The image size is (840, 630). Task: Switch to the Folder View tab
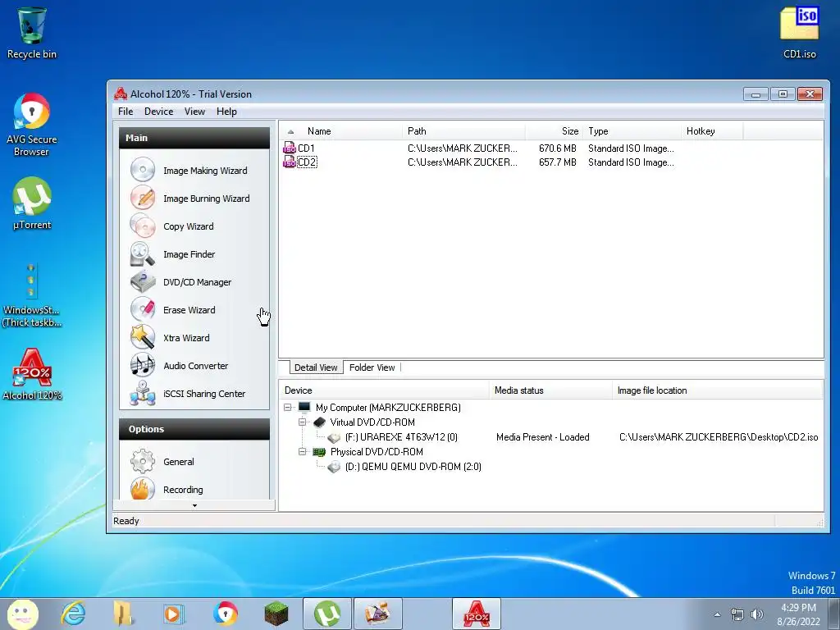(372, 367)
